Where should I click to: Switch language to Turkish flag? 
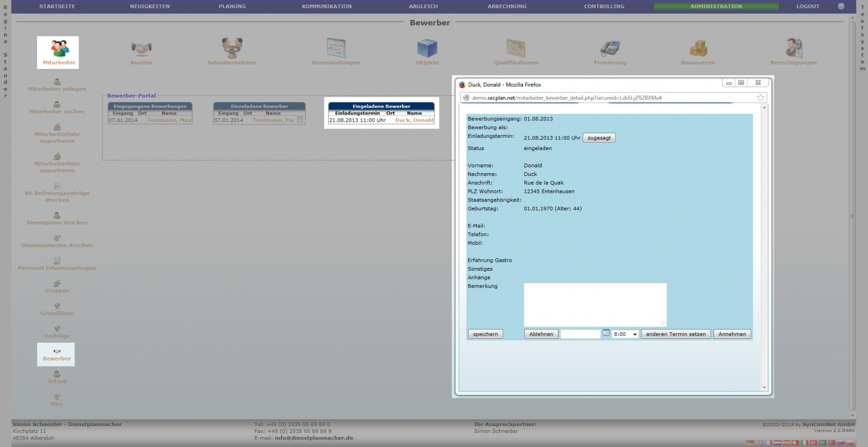[x=814, y=442]
